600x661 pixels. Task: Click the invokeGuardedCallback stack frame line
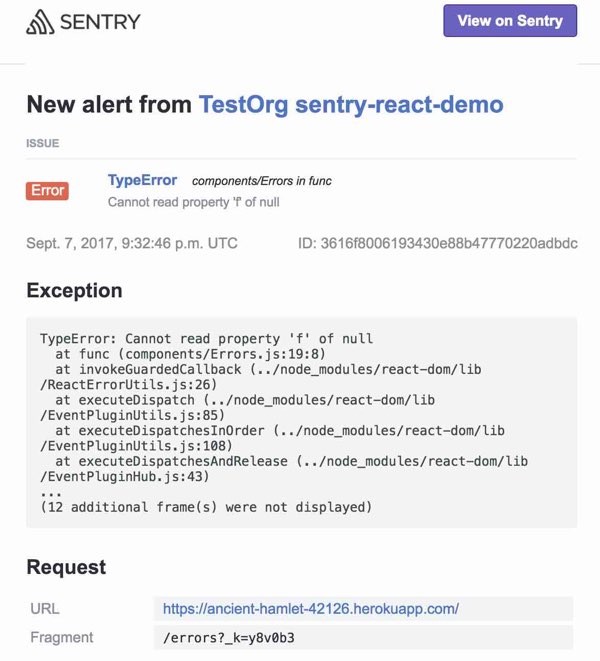pyautogui.click(x=261, y=377)
